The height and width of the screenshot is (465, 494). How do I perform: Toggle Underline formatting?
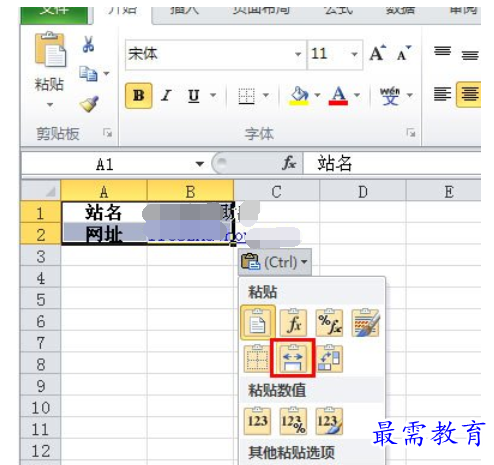pyautogui.click(x=194, y=96)
